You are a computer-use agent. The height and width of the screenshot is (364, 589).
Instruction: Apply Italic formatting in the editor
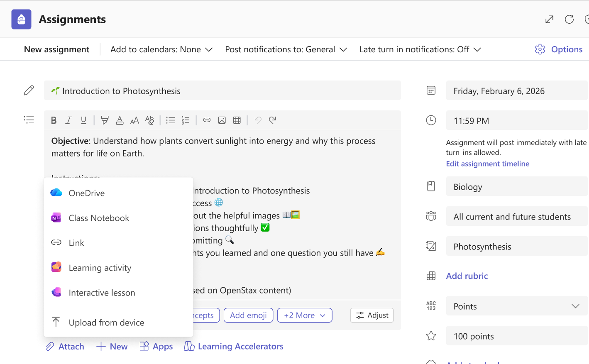(x=68, y=120)
